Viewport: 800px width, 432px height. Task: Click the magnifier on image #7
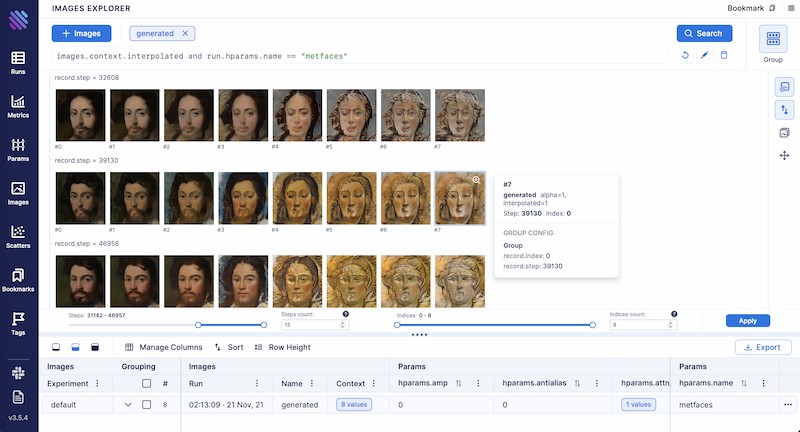(x=476, y=181)
